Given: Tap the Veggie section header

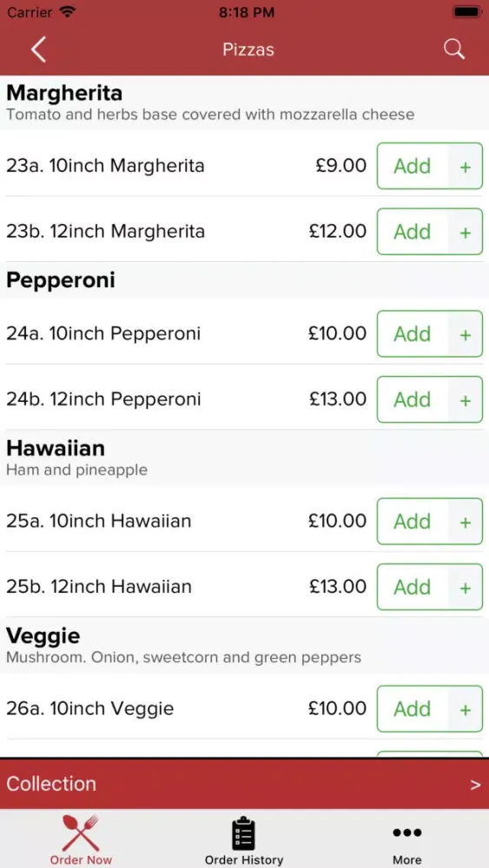Looking at the screenshot, I should coord(244,646).
